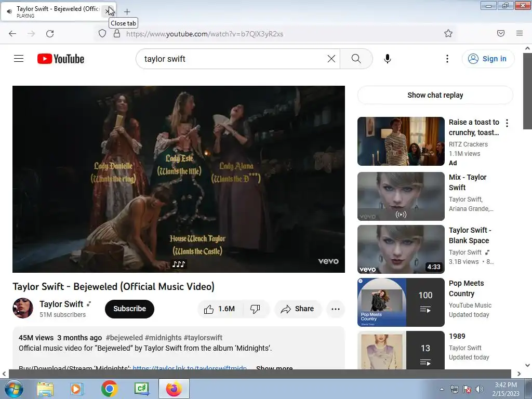
Task: Open Google Chrome from taskbar
Action: point(109,389)
